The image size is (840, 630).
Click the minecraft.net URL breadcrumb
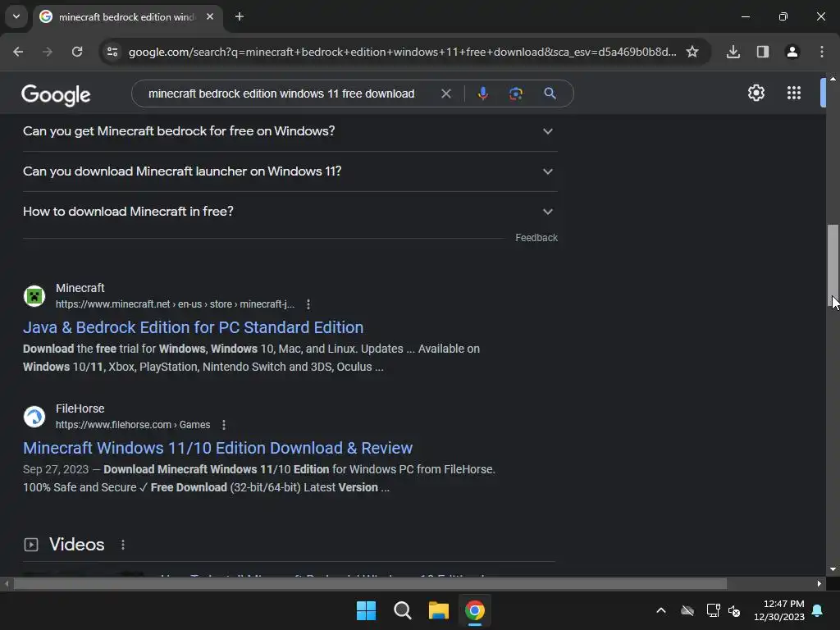176,304
